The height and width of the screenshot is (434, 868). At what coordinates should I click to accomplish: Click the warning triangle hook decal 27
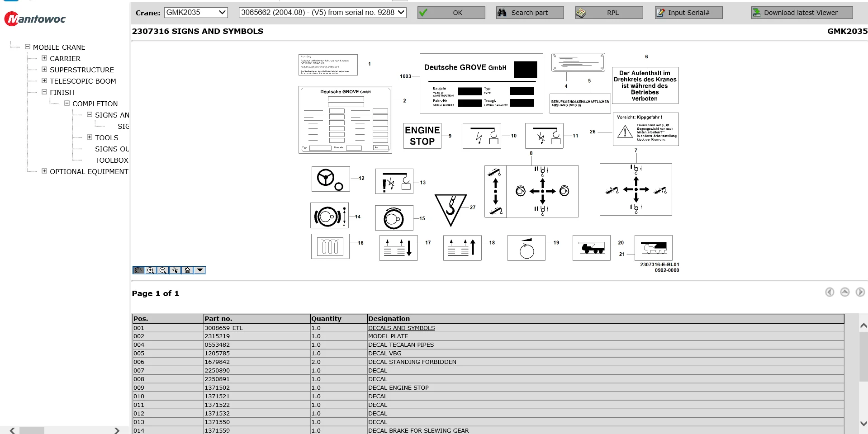pyautogui.click(x=451, y=210)
